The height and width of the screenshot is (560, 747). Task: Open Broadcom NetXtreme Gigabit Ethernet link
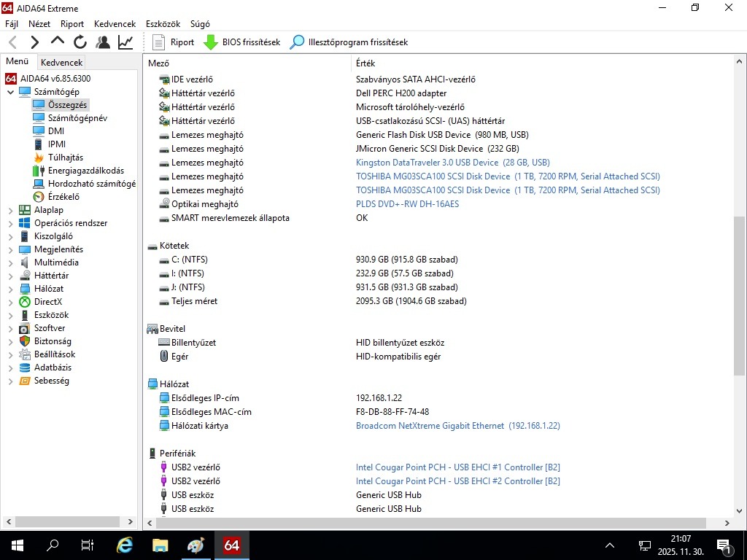click(x=458, y=426)
